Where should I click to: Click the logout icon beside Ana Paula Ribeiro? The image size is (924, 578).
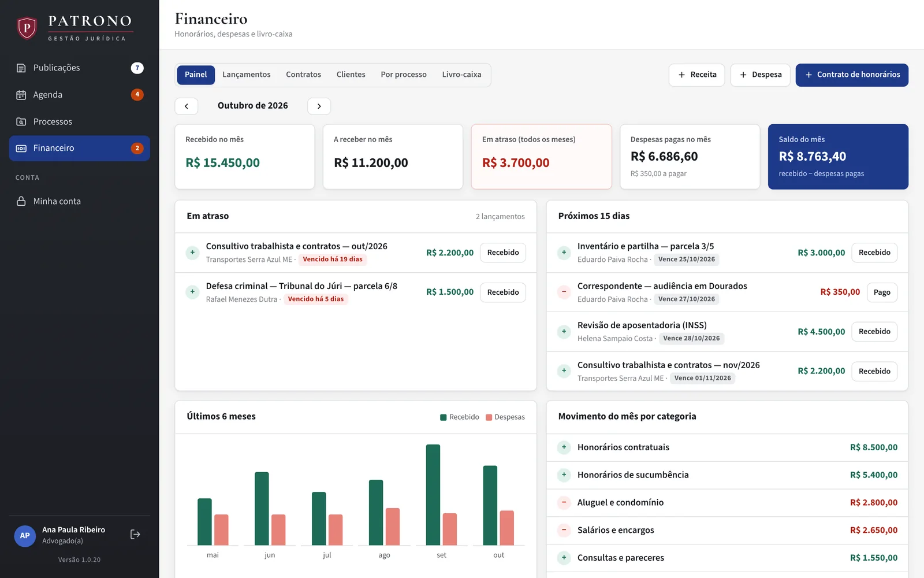point(135,535)
